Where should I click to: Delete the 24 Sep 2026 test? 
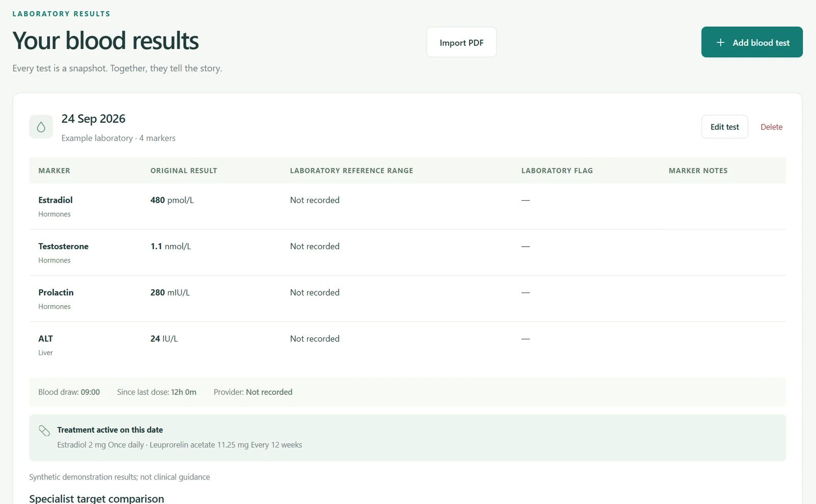click(x=771, y=127)
